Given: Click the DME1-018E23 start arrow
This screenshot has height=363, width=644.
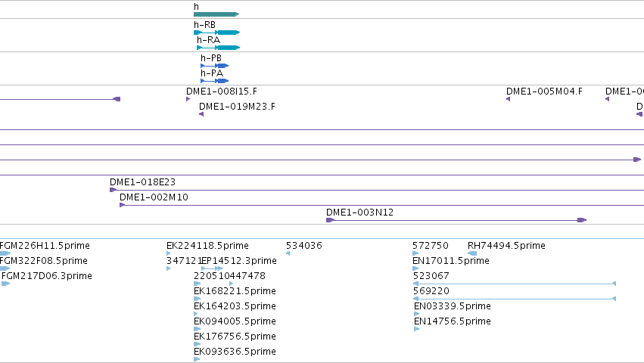Looking at the screenshot, I should [113, 190].
